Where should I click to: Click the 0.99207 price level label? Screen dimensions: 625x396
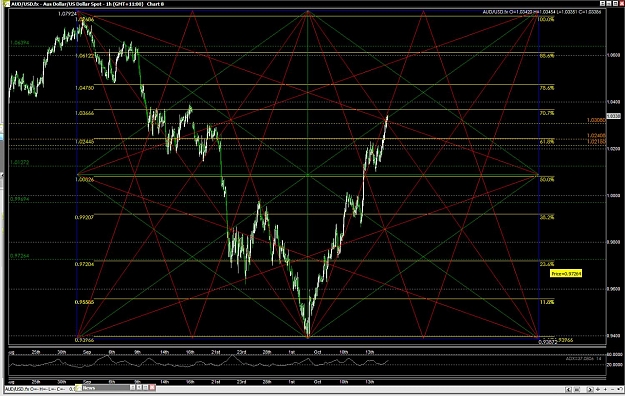(85, 217)
